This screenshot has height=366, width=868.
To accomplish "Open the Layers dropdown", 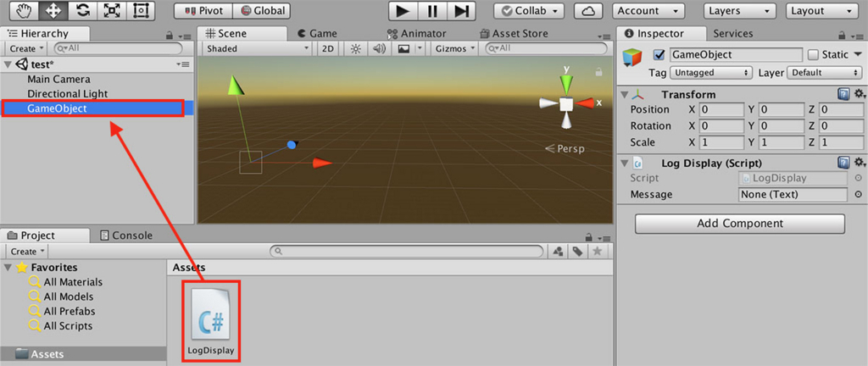I will pyautogui.click(x=739, y=10).
